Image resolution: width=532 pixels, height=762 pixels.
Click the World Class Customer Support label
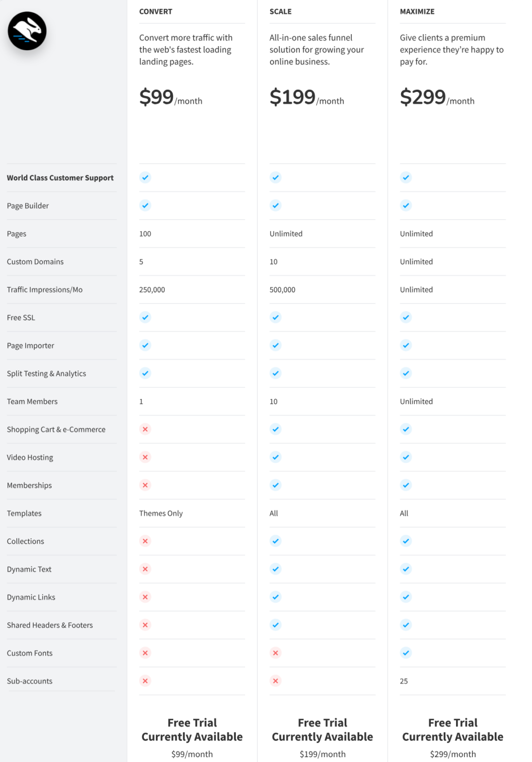click(60, 178)
